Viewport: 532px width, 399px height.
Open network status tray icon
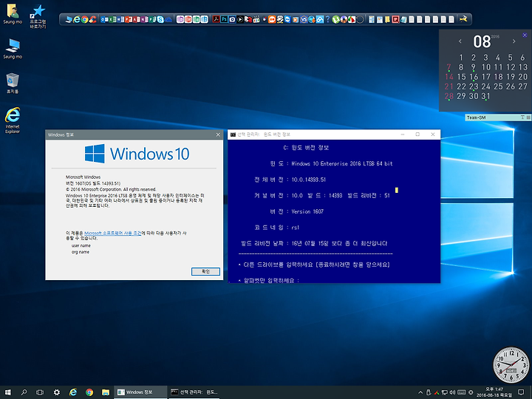tap(445, 392)
